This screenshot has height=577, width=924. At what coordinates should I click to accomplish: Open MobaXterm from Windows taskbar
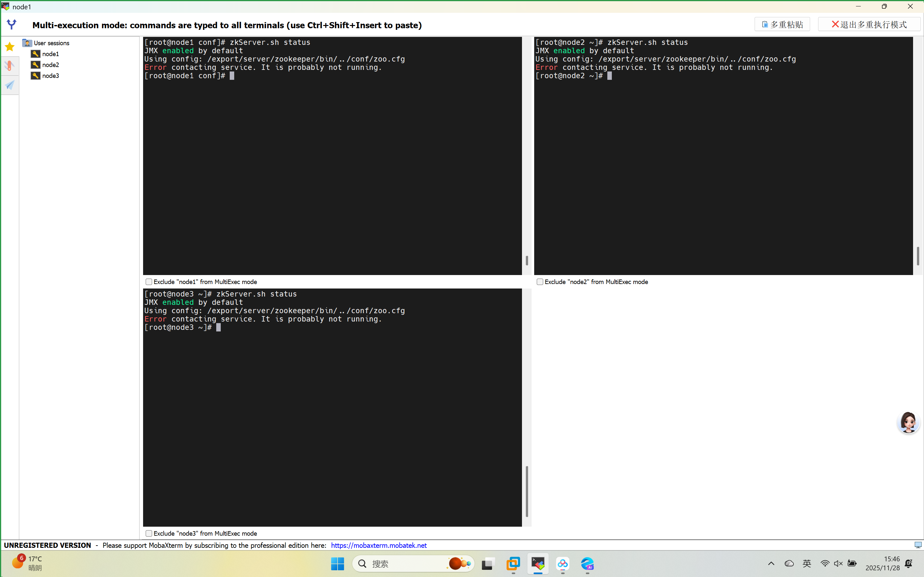coord(538,564)
